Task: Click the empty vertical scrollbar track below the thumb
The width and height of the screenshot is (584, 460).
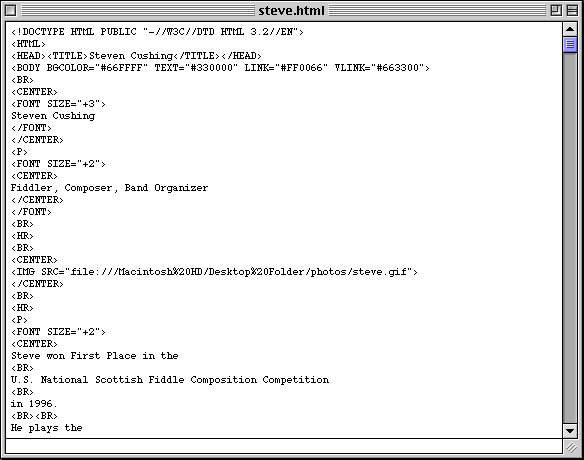Action: pyautogui.click(x=570, y=238)
